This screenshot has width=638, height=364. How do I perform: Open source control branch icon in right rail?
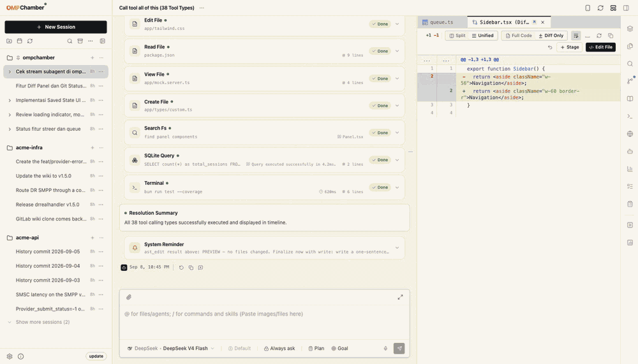point(630,81)
